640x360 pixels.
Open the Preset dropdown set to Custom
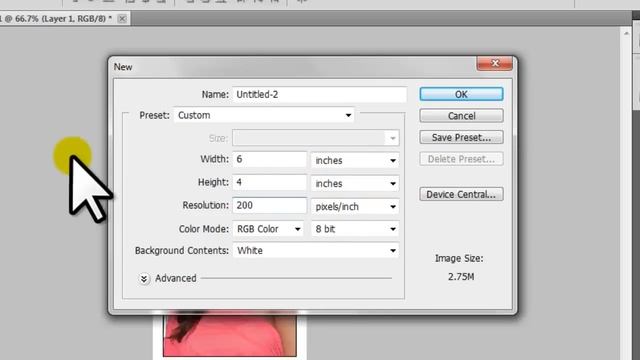tap(264, 116)
